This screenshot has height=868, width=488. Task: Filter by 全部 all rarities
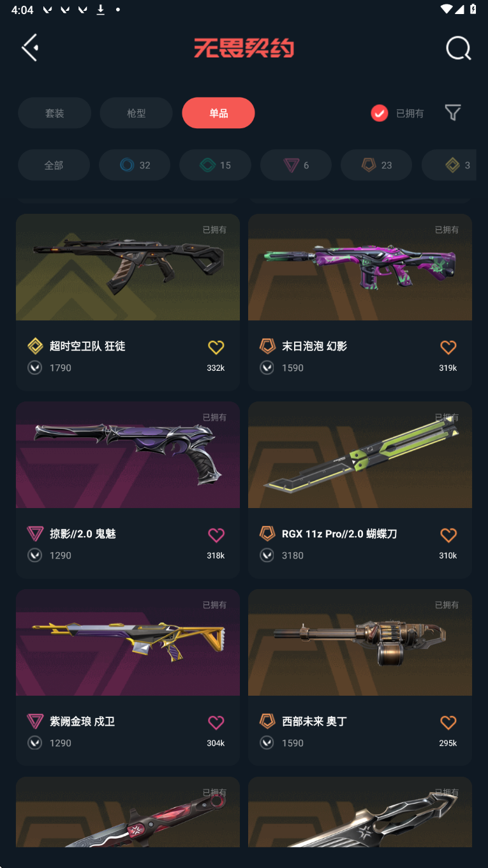click(x=54, y=165)
